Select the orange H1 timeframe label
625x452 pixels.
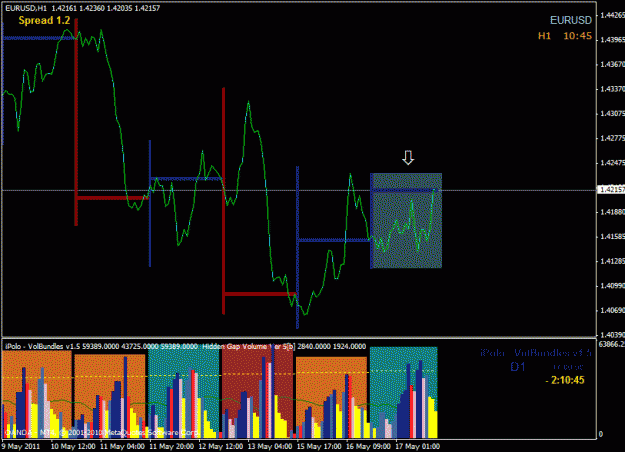tap(544, 36)
